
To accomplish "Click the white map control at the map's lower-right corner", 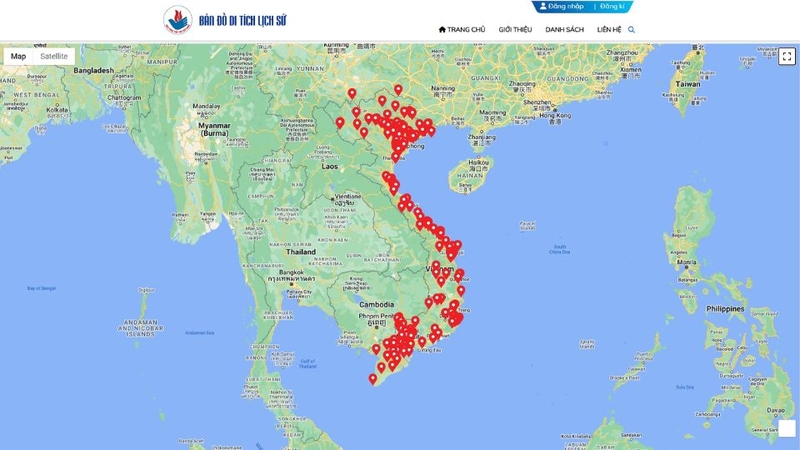I will (787, 429).
